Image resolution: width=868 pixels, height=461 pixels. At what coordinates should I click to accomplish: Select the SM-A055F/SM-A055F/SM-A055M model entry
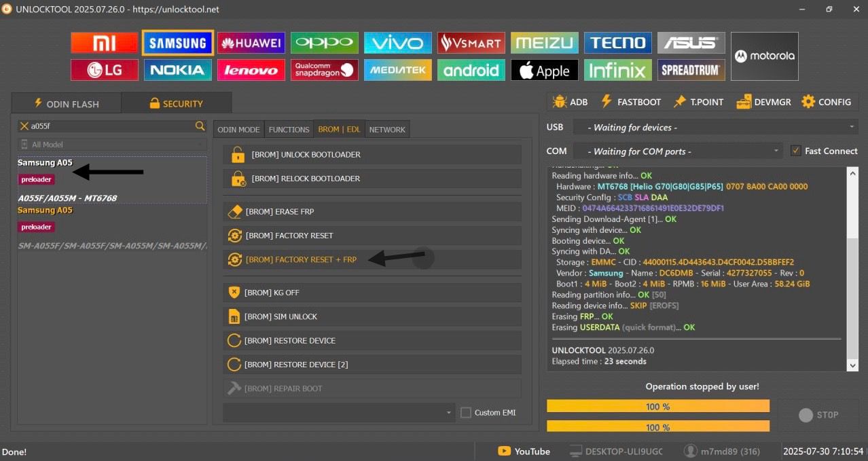(x=112, y=227)
